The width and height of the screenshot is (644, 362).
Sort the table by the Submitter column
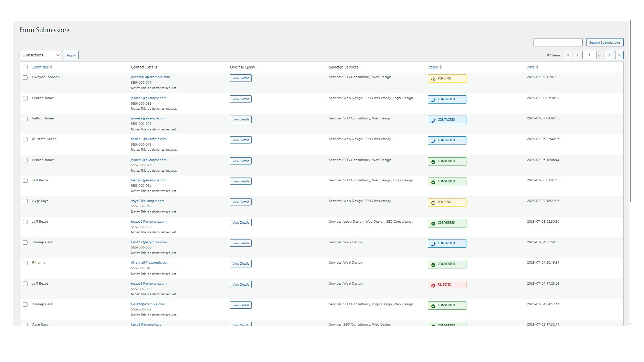point(40,67)
